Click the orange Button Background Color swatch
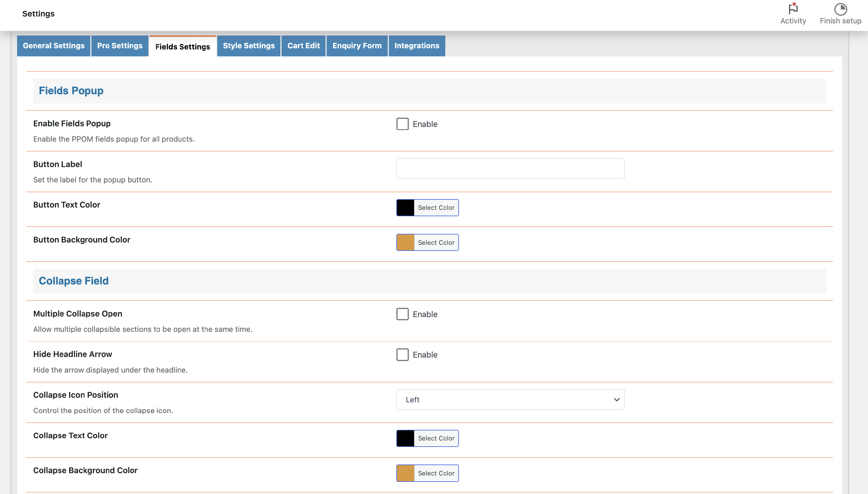This screenshot has height=494, width=868. (405, 243)
